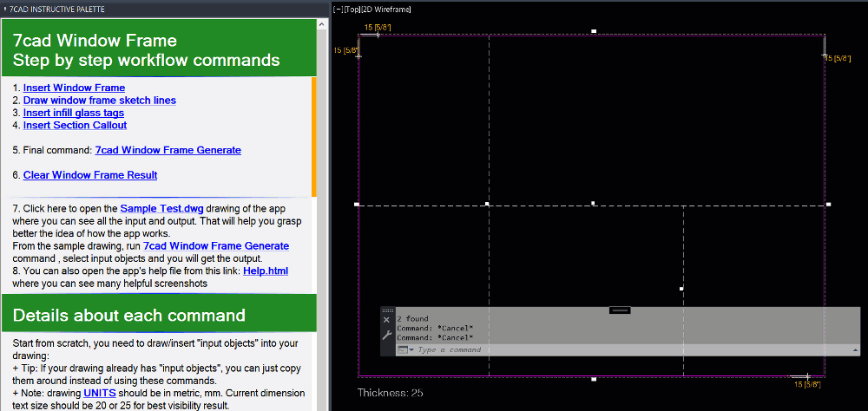Click the palette title menu triangle

click(4, 9)
